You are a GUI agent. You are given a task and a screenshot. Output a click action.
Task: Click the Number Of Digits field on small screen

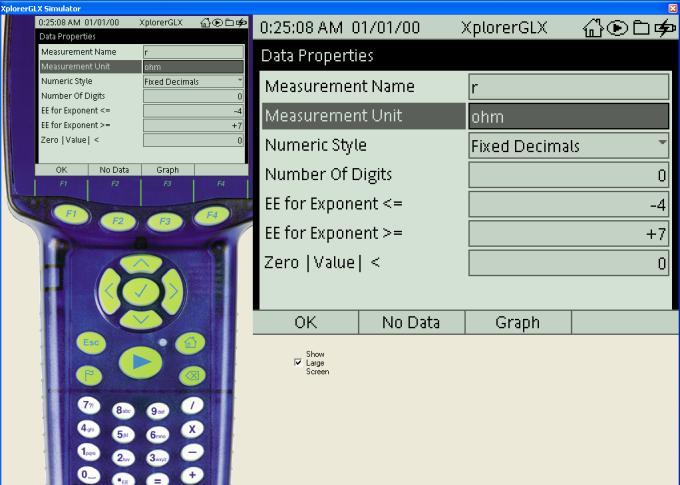tap(193, 96)
